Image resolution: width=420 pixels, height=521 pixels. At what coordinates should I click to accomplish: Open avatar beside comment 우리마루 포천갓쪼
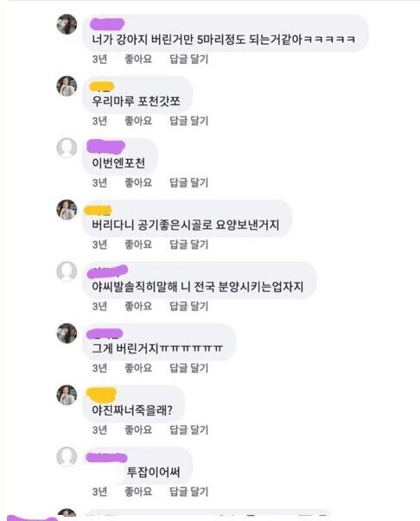tap(67, 86)
